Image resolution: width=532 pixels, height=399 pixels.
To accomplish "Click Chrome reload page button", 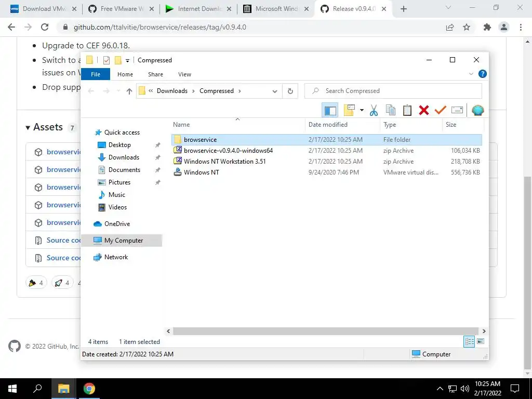I will (x=45, y=27).
